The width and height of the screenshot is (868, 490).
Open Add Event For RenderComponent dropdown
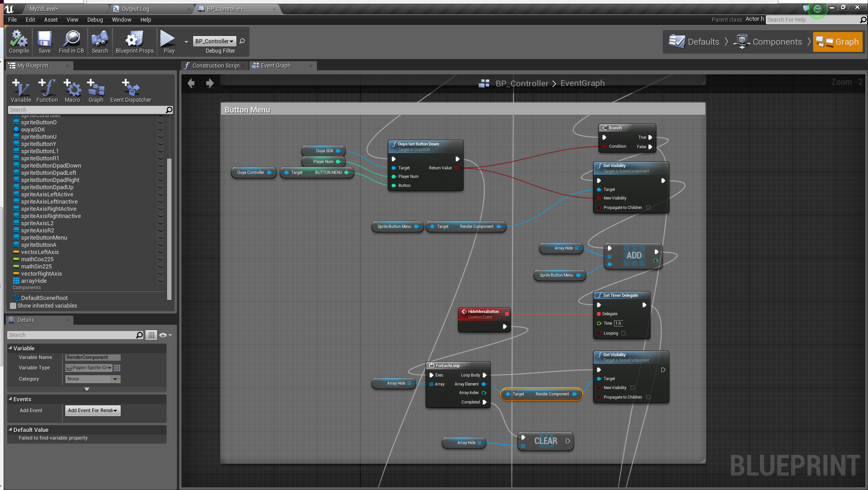92,411
